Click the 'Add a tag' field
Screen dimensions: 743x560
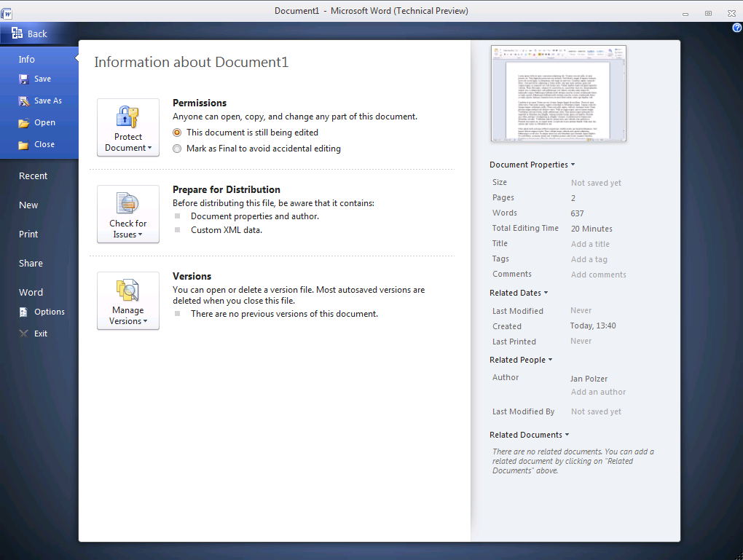589,259
